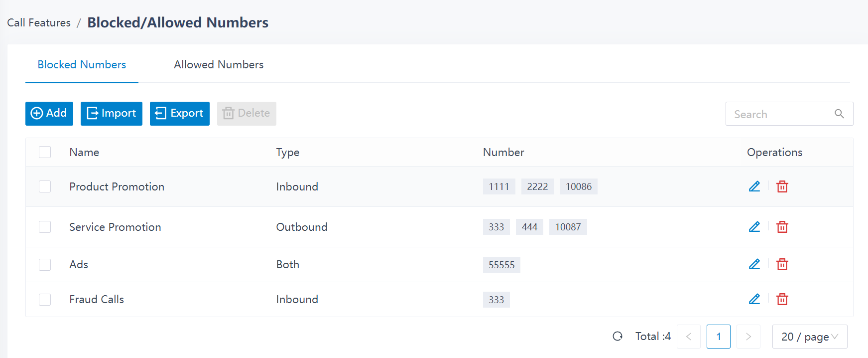Refresh the list using the reload icon
868x358 pixels.
click(618, 337)
